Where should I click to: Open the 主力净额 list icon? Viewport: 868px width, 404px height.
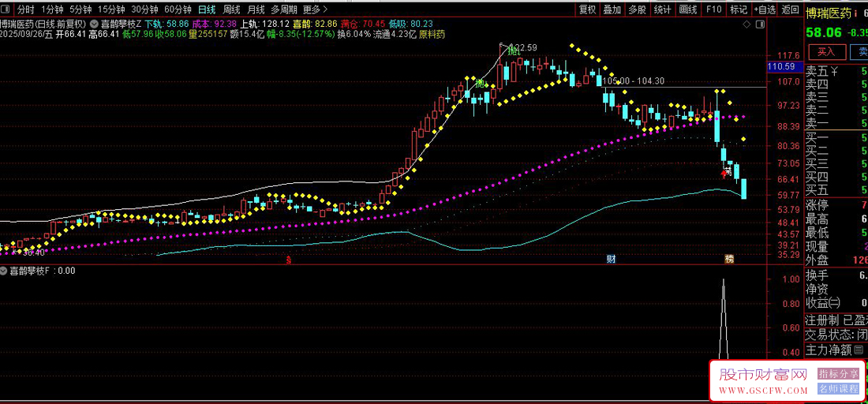coord(859,350)
